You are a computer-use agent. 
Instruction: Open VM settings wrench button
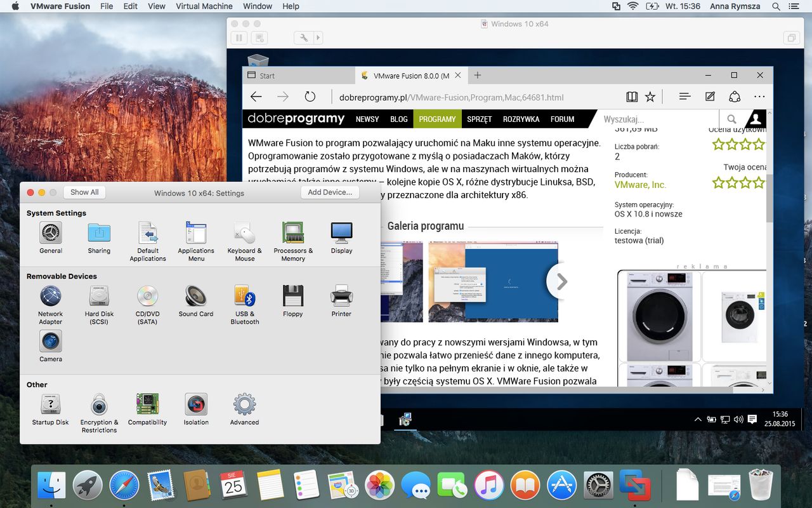(x=304, y=38)
